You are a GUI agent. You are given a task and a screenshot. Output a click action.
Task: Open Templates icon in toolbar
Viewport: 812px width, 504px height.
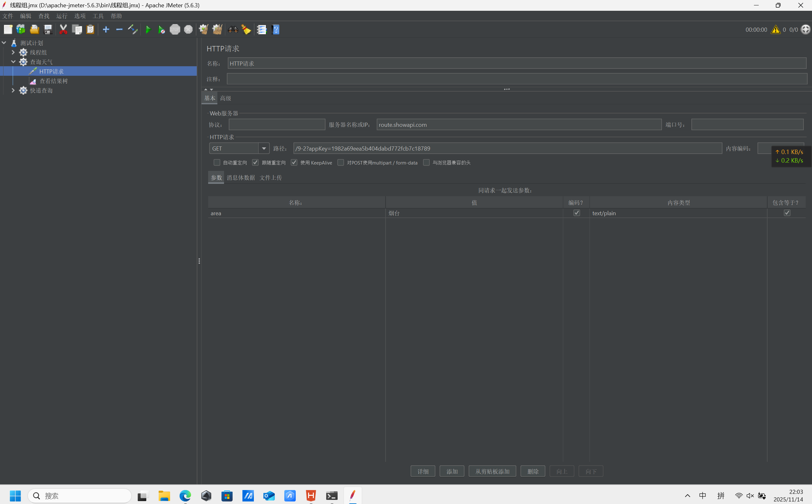pos(21,30)
